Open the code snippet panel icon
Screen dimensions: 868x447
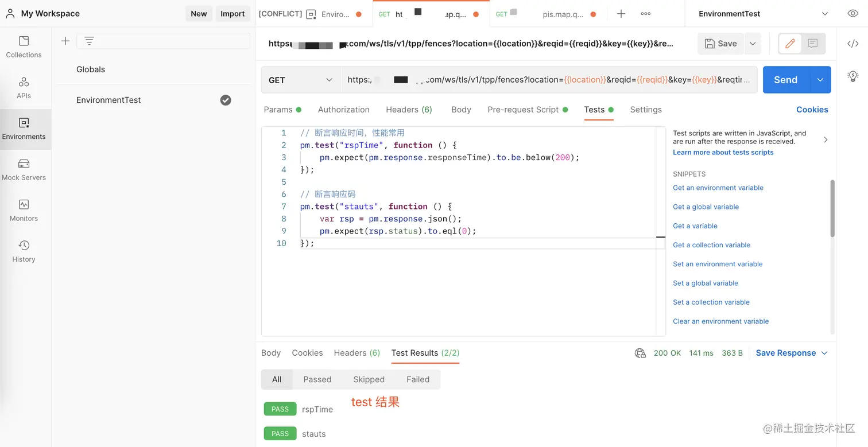point(852,44)
